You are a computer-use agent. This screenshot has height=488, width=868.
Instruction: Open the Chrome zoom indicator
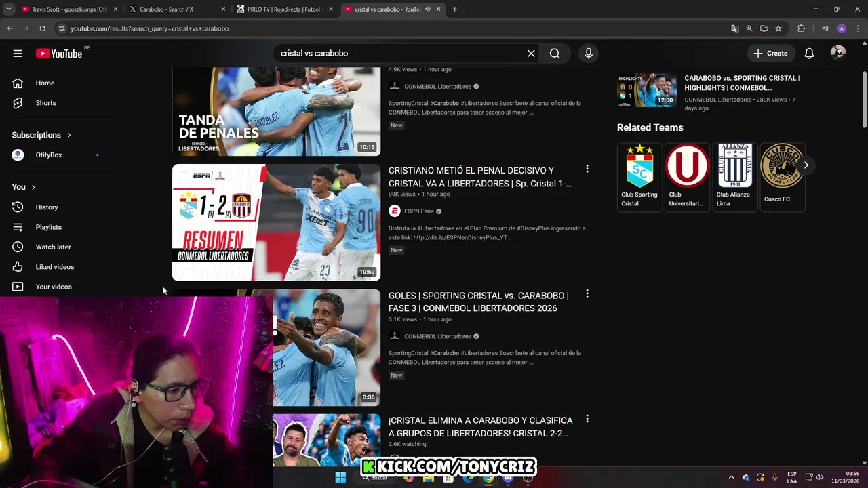tap(749, 28)
